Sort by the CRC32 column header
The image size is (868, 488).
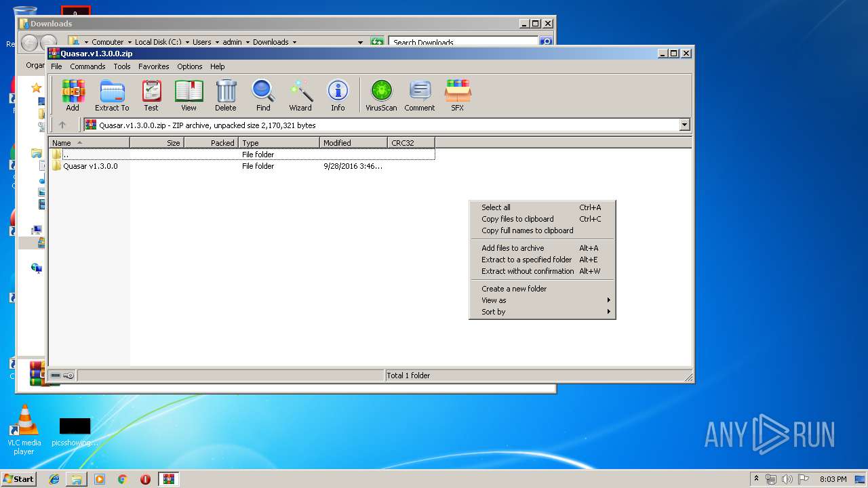[x=411, y=143]
